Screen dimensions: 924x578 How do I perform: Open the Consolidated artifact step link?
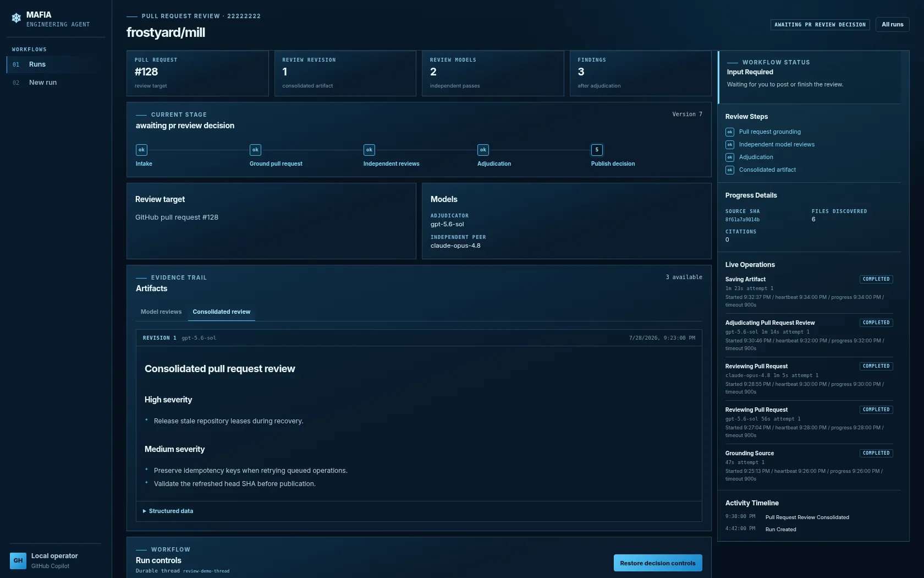point(767,170)
